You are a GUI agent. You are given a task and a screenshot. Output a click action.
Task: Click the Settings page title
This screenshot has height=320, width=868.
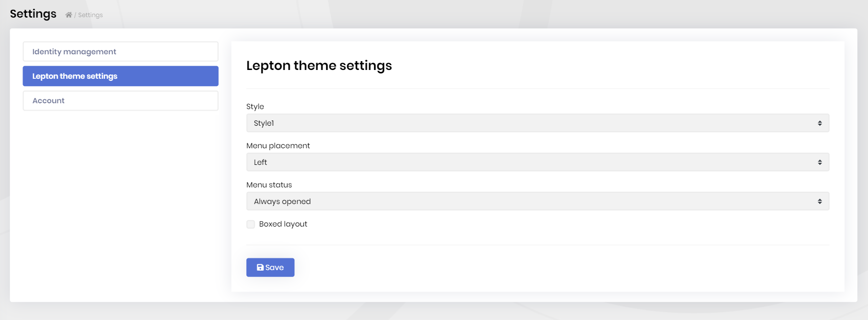tap(33, 14)
